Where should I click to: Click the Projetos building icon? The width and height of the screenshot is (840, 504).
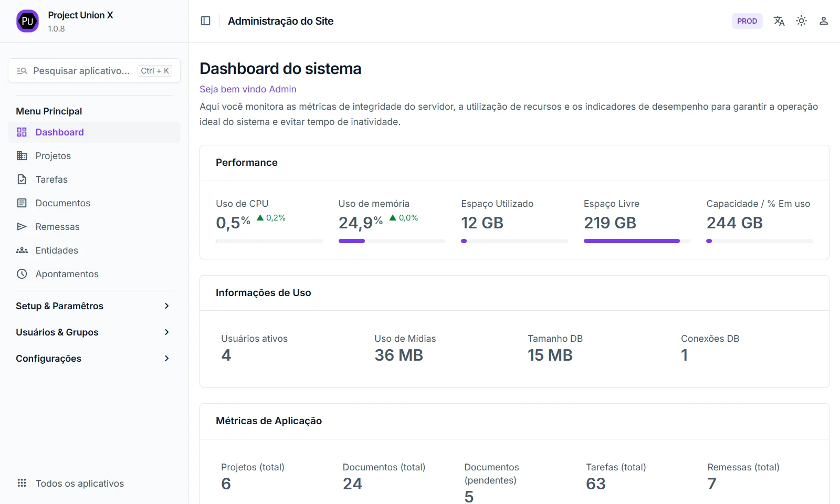pos(22,156)
